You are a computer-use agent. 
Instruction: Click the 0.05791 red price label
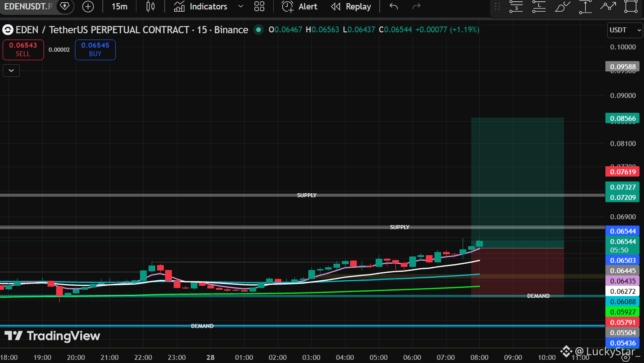[x=622, y=323]
